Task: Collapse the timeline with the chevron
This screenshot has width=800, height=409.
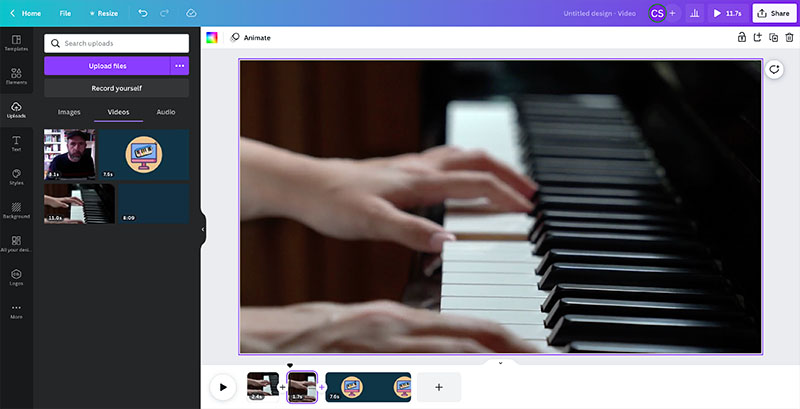Action: (500, 363)
